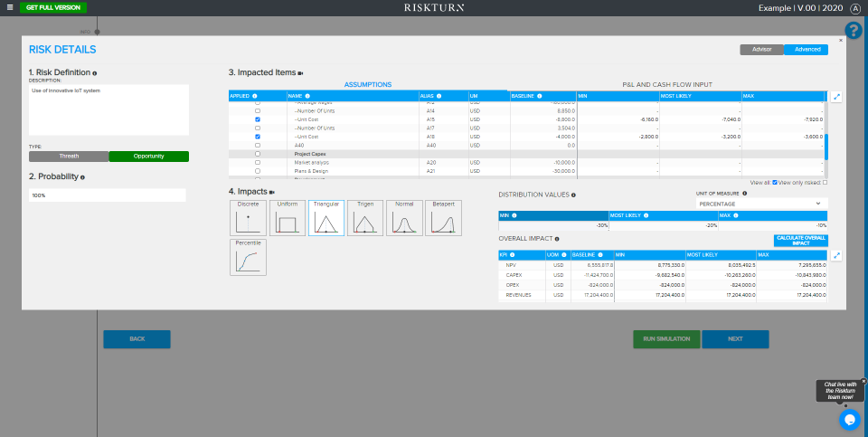Select the Uniform distribution icon

[x=288, y=218]
